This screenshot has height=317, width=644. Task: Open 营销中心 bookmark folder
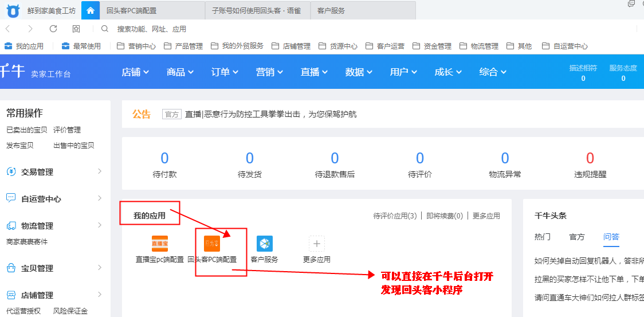(x=136, y=46)
